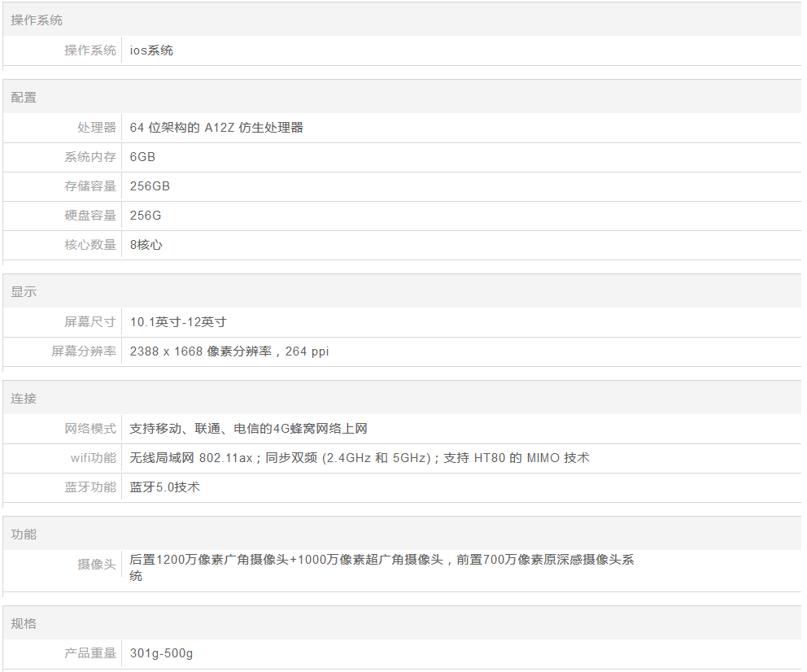807x672 pixels.
Task: Click the 连接 section header
Action: 24,399
